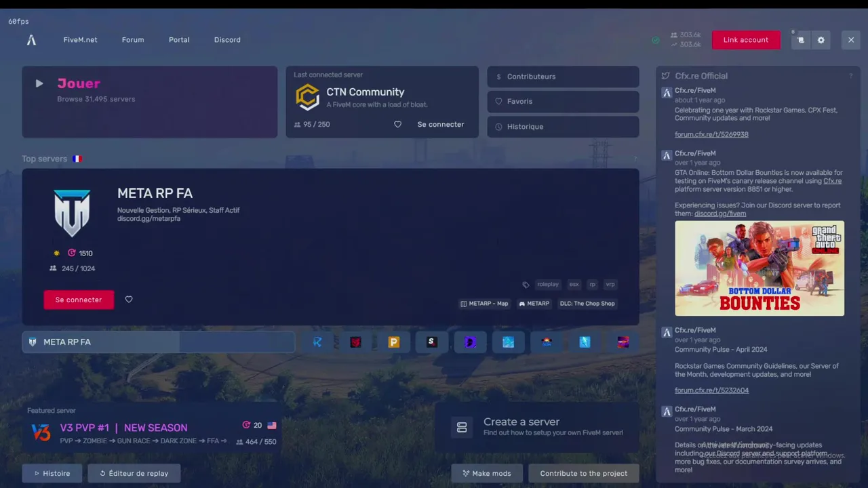This screenshot has width=868, height=488.
Task: Click the DLC: The Chop Shop label
Action: [587, 304]
